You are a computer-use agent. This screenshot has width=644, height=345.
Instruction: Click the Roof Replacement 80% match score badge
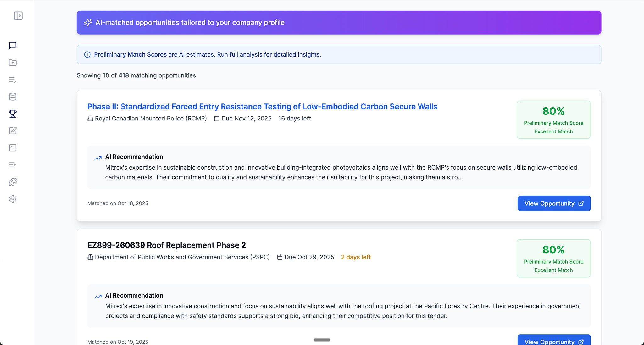[553, 258]
